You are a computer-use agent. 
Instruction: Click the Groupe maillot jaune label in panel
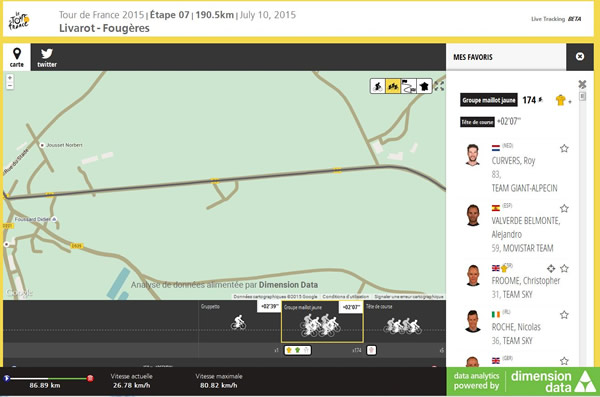pos(489,100)
